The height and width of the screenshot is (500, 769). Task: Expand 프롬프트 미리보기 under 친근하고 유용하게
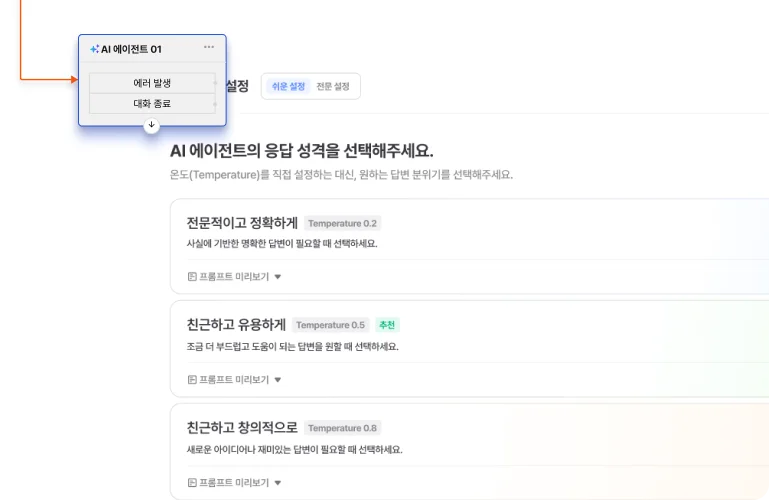(x=234, y=379)
